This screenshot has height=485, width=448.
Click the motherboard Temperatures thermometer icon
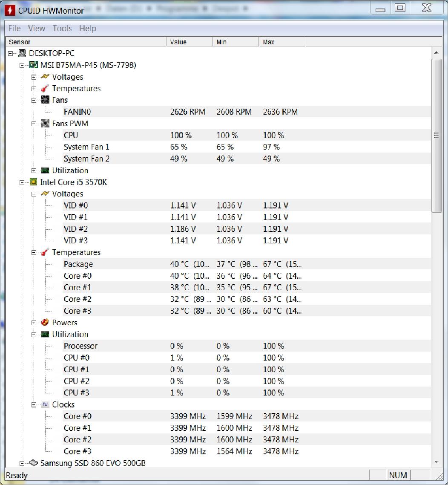45,89
